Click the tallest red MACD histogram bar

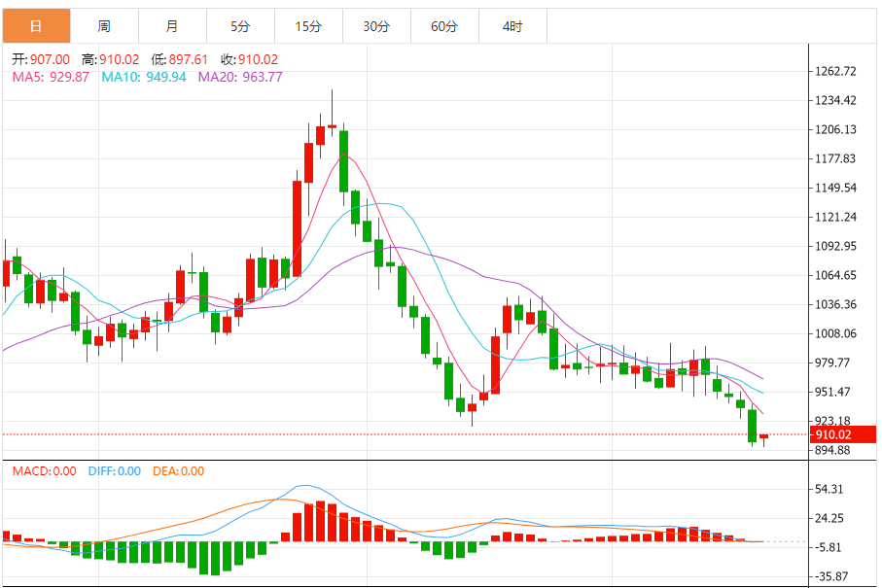coord(320,521)
